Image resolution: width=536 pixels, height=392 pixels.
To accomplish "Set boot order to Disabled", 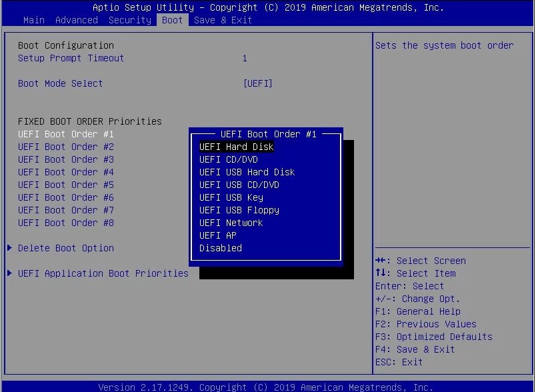I will [221, 248].
